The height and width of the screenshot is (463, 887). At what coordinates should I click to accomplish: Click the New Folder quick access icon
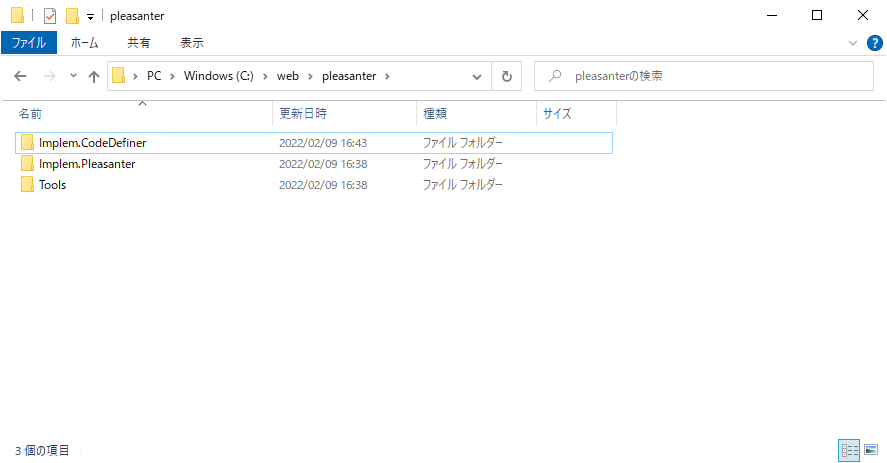(72, 16)
